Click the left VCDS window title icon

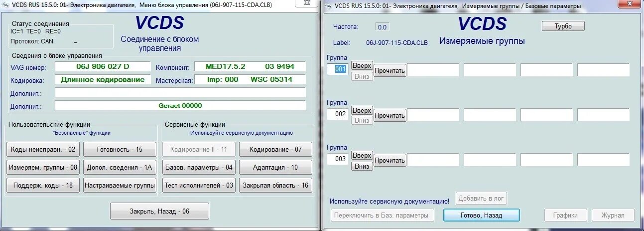coord(5,4)
